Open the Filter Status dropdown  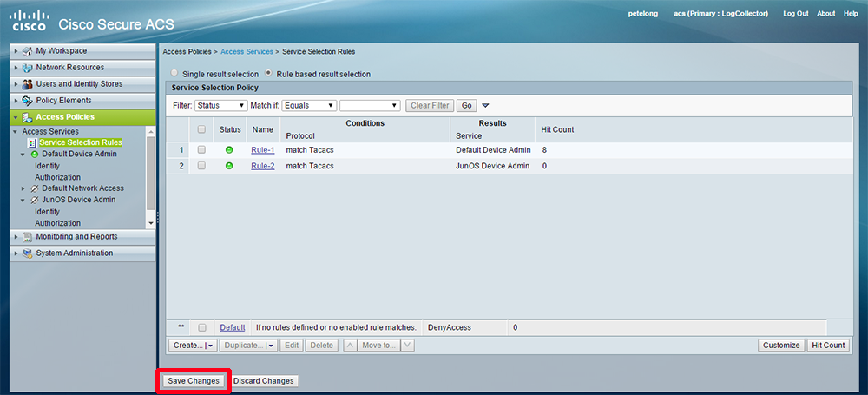coord(220,105)
